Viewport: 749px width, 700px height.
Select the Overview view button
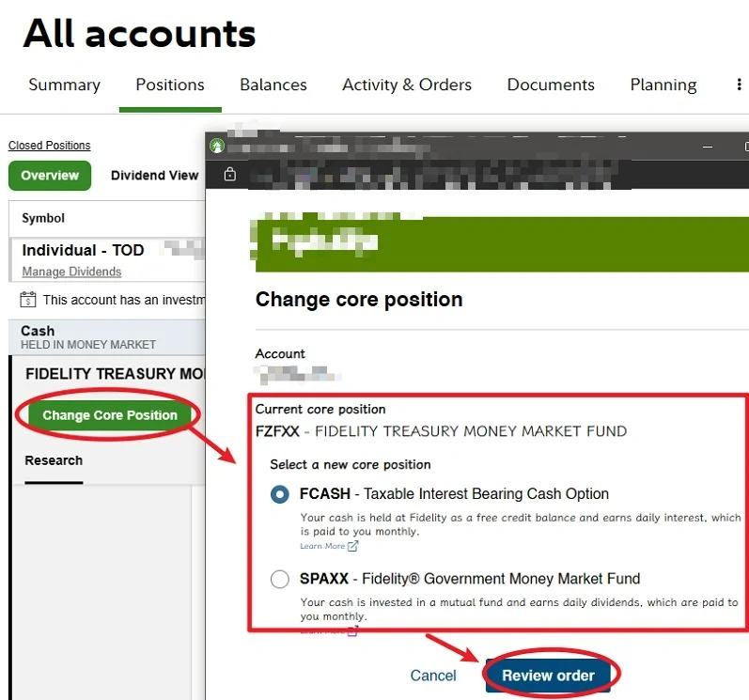[x=50, y=176]
